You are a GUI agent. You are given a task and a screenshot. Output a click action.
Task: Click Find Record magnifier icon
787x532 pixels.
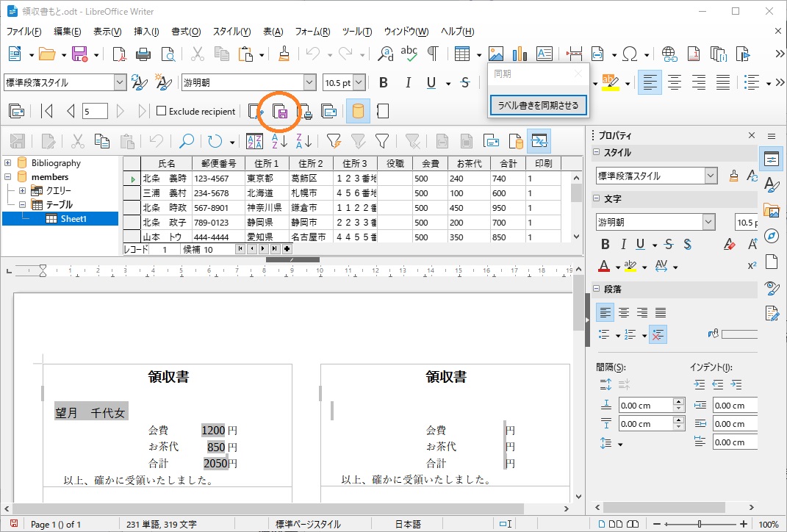[x=186, y=142]
